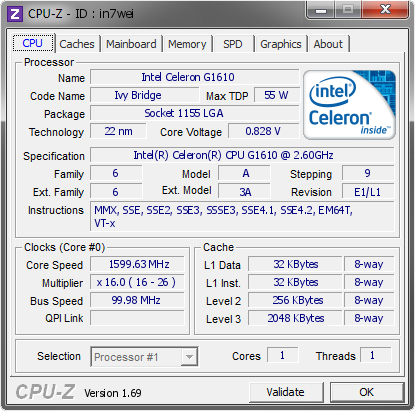The width and height of the screenshot is (415, 411).
Task: Click the Core Speed value field
Action: [x=137, y=264]
